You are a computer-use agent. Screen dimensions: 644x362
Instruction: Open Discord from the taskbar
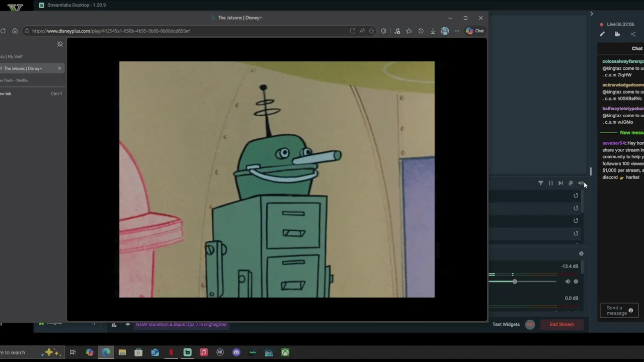(x=236, y=352)
